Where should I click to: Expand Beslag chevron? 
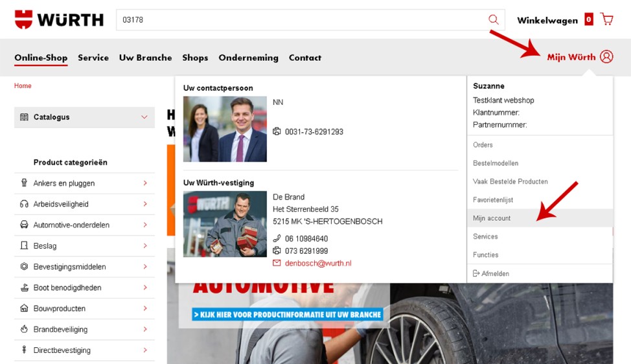(145, 245)
